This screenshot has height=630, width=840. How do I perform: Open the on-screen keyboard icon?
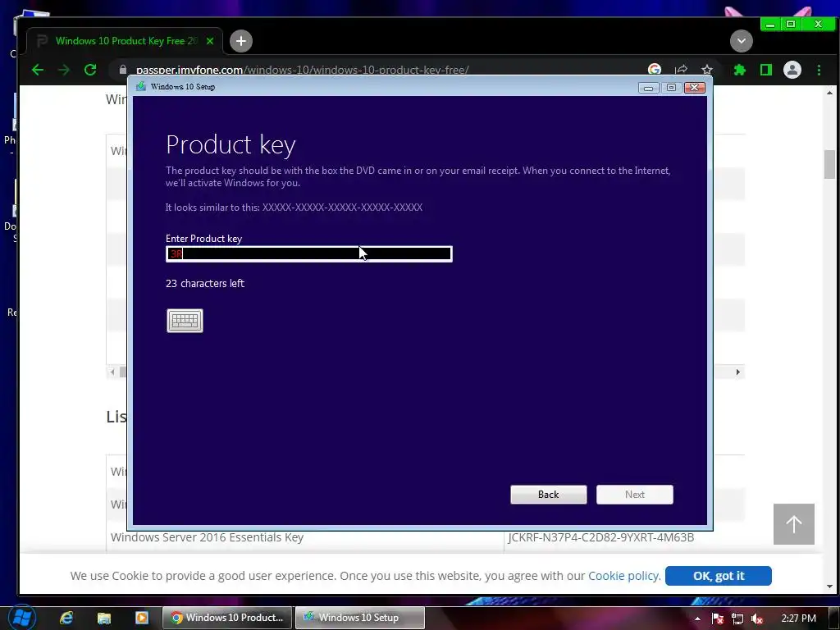(x=185, y=321)
